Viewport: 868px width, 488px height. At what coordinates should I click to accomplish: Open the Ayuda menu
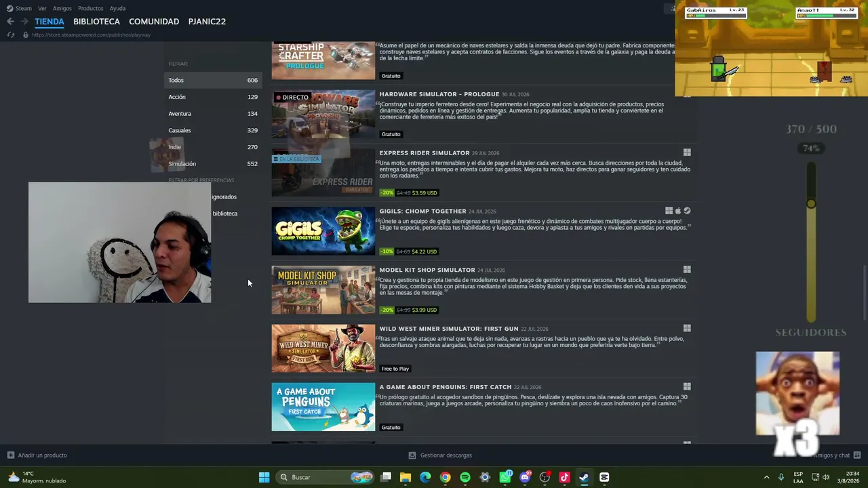(117, 8)
